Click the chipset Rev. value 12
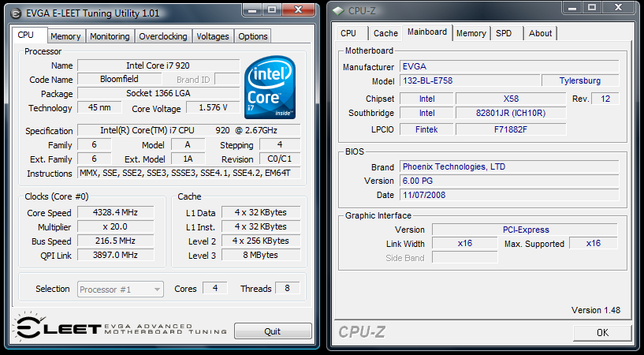Image resolution: width=644 pixels, height=355 pixels. click(605, 99)
